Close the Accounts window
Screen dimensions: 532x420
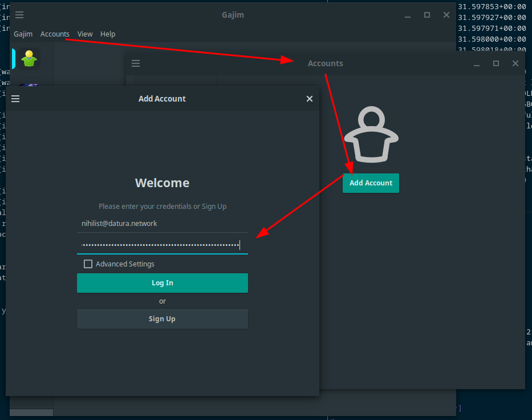pos(515,63)
